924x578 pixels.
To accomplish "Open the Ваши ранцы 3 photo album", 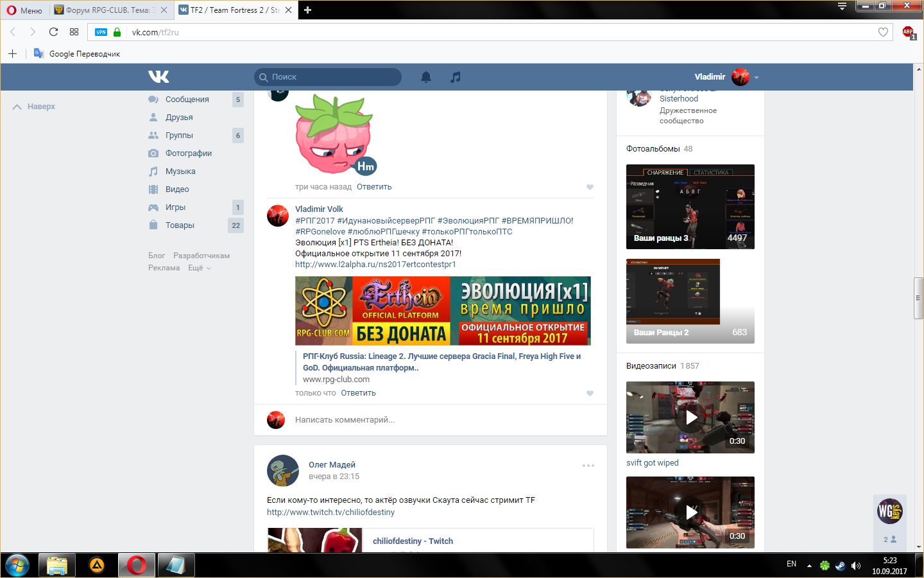I will tap(690, 207).
